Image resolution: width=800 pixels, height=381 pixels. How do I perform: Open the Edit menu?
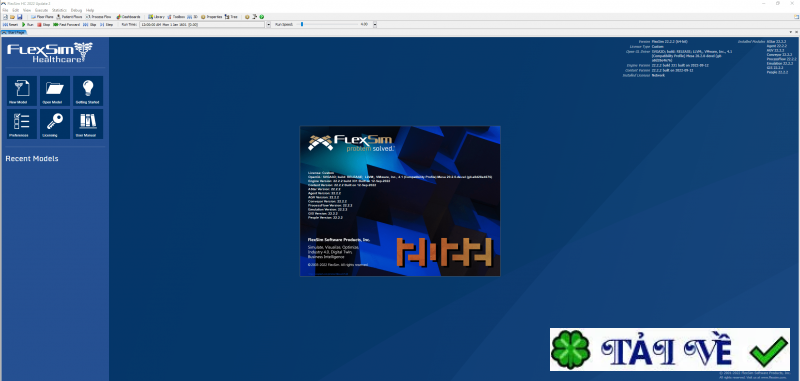pyautogui.click(x=15, y=10)
